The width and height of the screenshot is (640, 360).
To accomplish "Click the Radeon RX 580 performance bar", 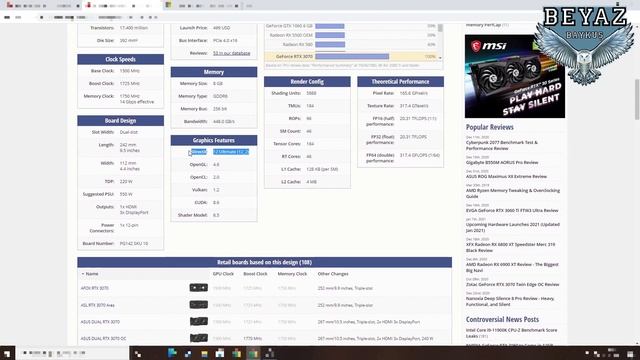I will tap(330, 44).
